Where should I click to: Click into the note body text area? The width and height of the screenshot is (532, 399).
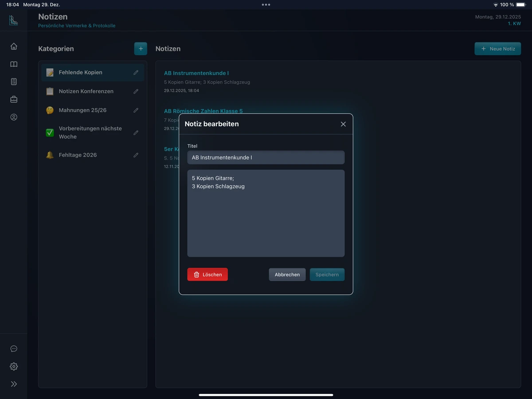266,217
